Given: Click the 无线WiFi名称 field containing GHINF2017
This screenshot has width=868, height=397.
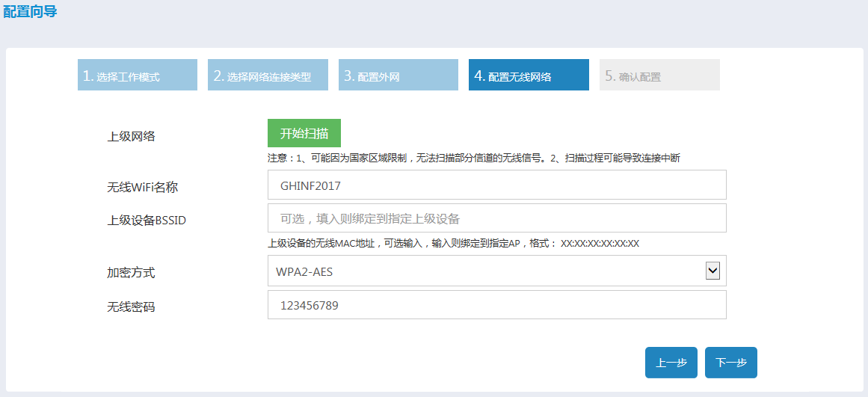Looking at the screenshot, I should click(496, 185).
